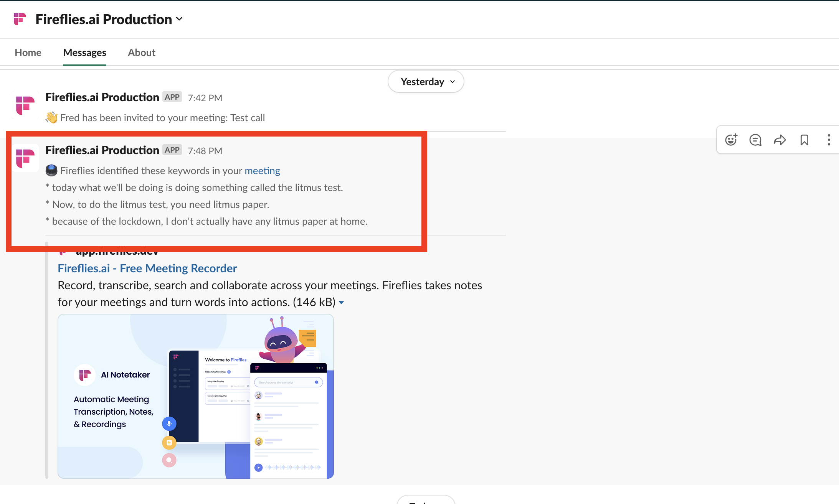
Task: Switch to the Home tab
Action: coord(28,53)
